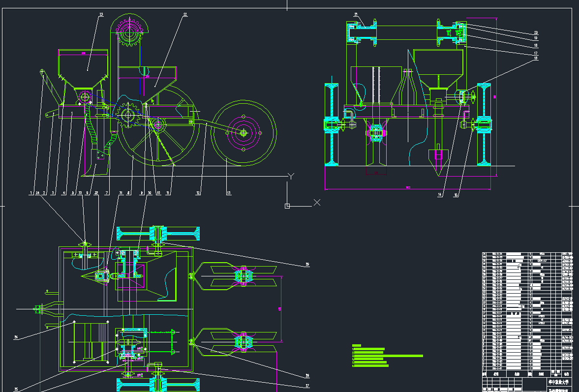Select the 华中农业大学 title block text
This screenshot has height=392, width=579.
[558, 382]
